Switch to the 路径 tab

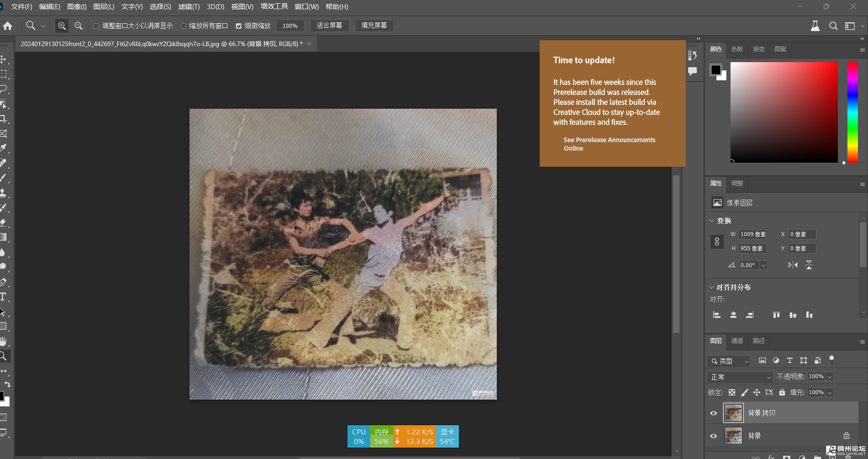pos(759,341)
